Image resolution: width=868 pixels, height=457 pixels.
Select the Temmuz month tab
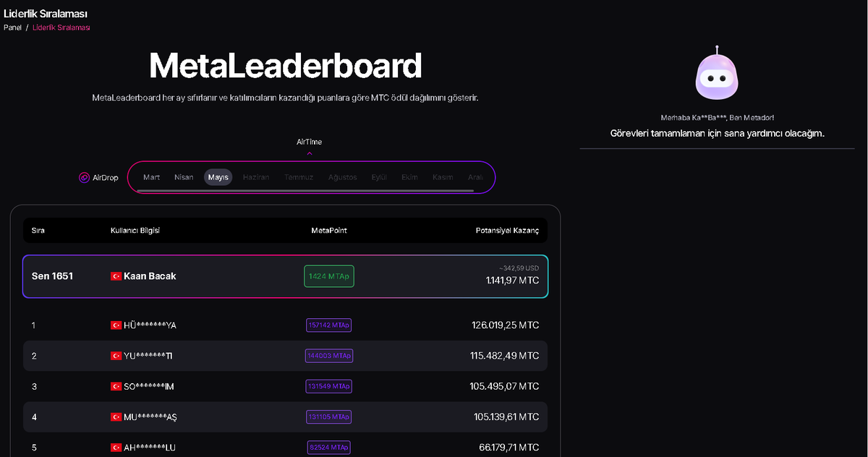pos(299,176)
